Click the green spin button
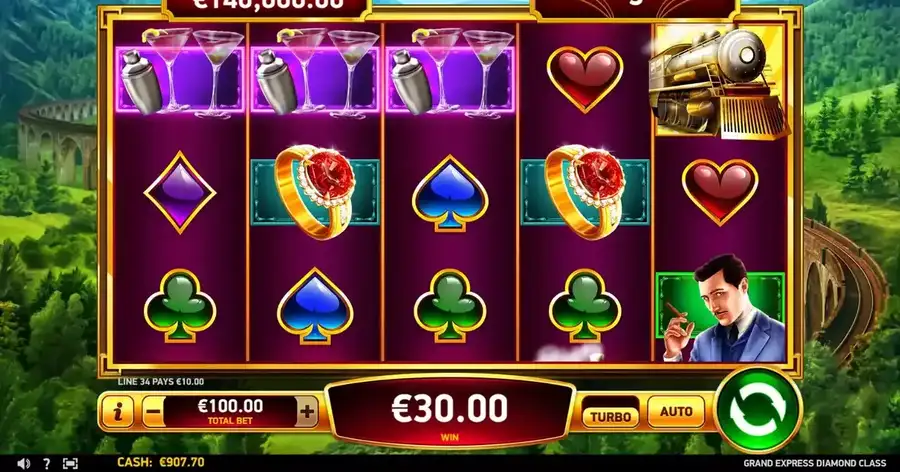Screen dimensions: 900x472 click(758, 411)
